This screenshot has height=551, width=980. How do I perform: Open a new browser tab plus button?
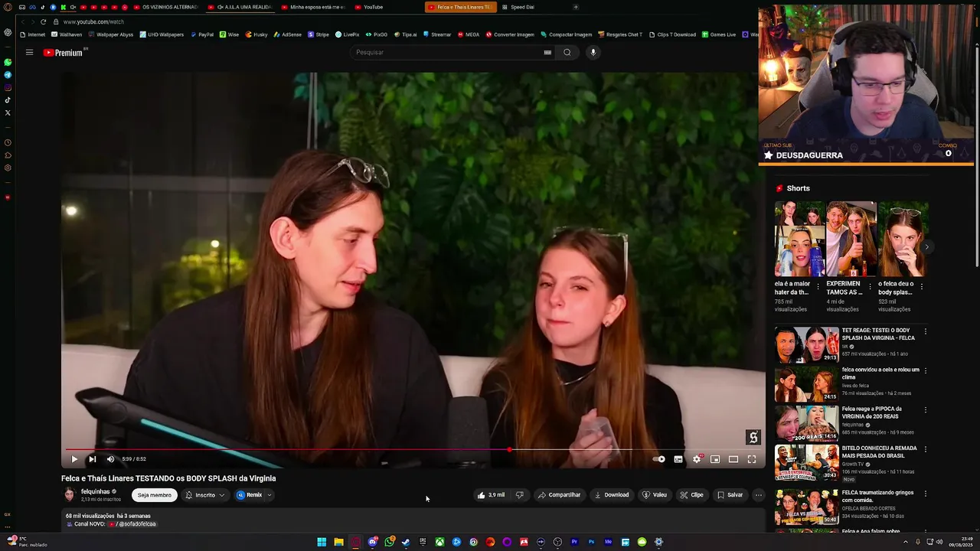(x=576, y=7)
